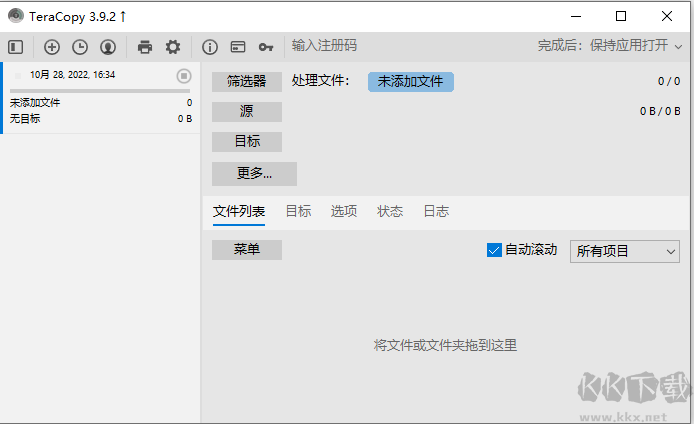Viewport: 694px width, 424px height.
Task: Switch to the 状态 tab
Action: pyautogui.click(x=390, y=212)
